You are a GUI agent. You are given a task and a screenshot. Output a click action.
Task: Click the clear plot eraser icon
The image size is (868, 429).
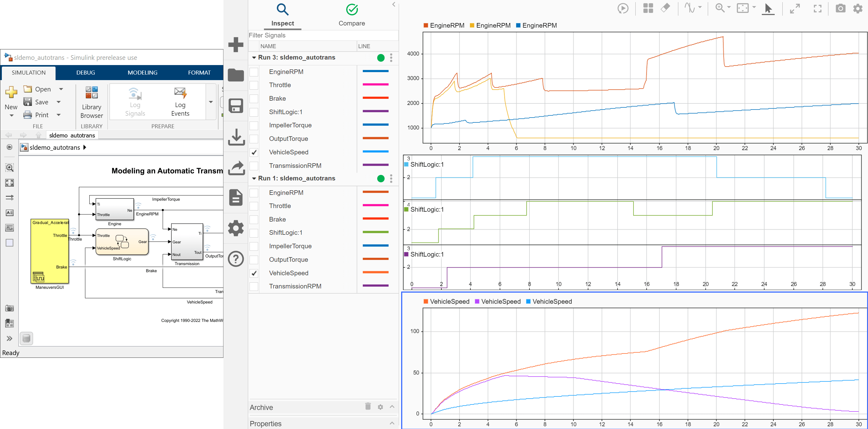pyautogui.click(x=665, y=8)
